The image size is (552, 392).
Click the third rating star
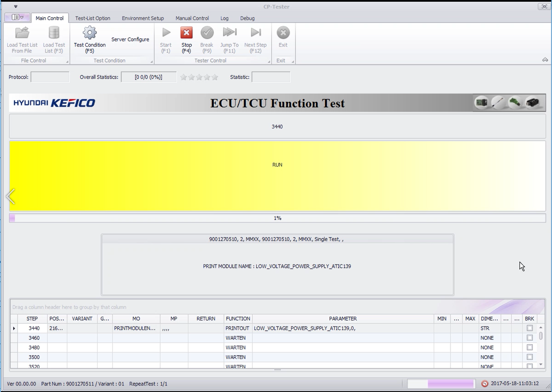tap(199, 77)
